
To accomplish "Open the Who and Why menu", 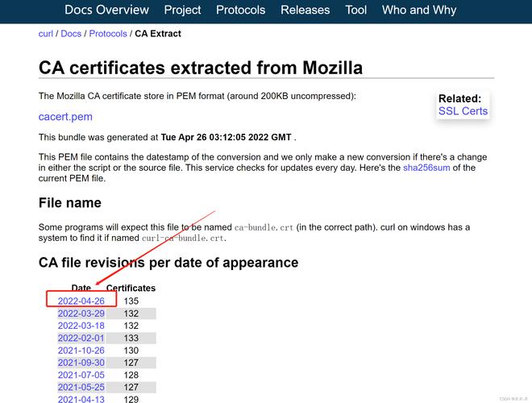I will pyautogui.click(x=419, y=10).
